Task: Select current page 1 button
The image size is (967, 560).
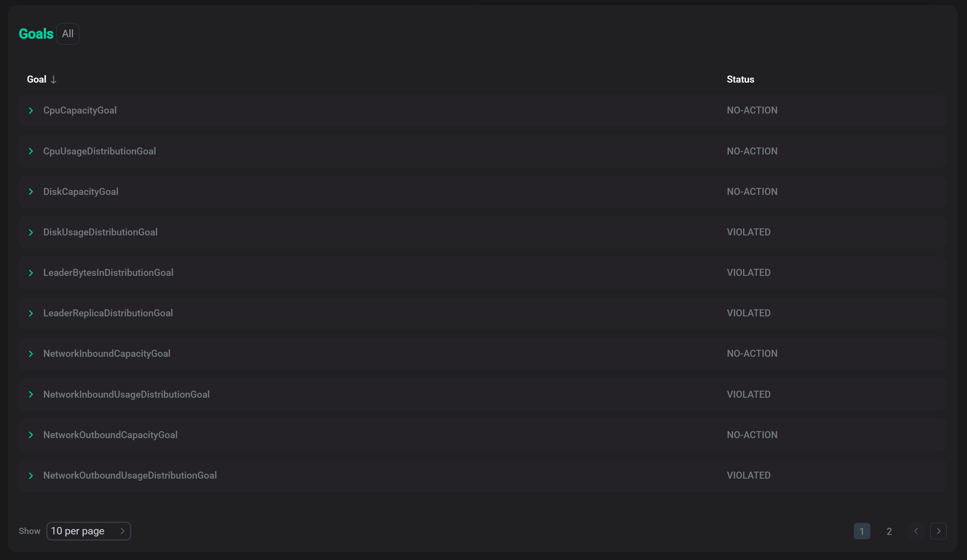Action: point(862,532)
